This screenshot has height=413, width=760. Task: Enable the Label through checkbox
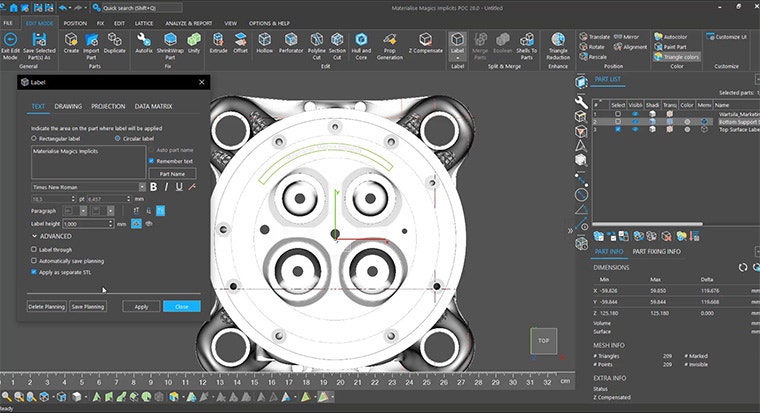(x=35, y=249)
